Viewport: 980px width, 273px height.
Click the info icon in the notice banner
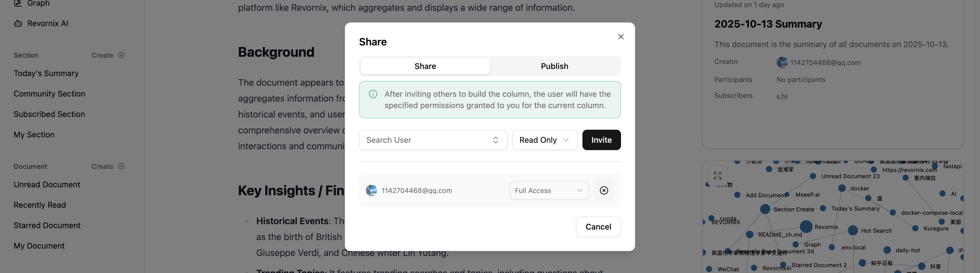pos(373,94)
